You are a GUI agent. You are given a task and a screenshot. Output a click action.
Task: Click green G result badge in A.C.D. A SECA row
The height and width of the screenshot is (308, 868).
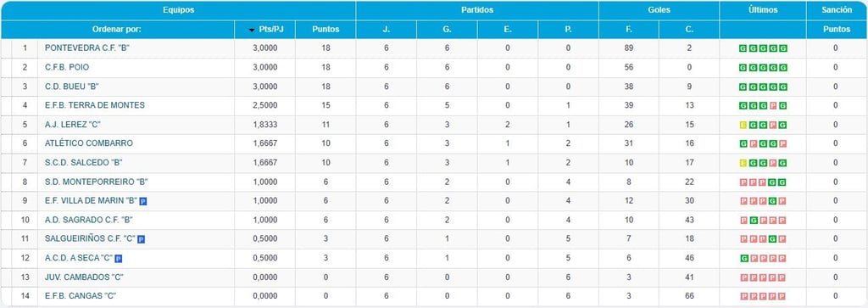(743, 258)
